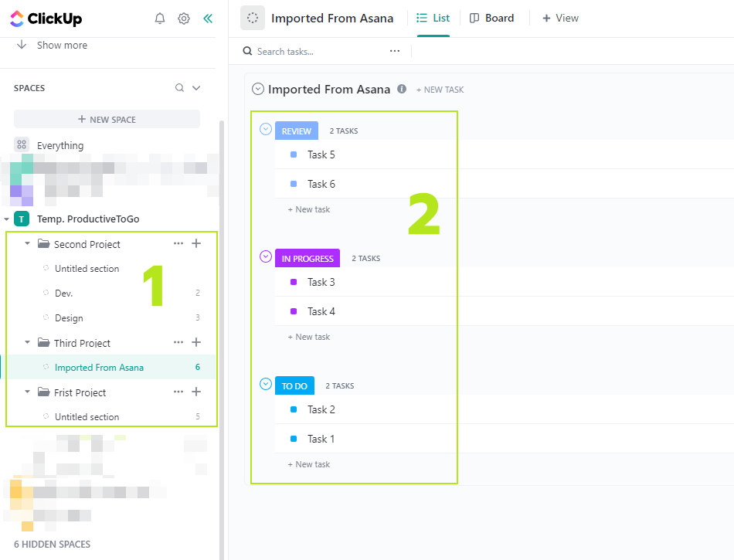734x560 pixels.
Task: Click the Everything grid icon
Action: (22, 144)
